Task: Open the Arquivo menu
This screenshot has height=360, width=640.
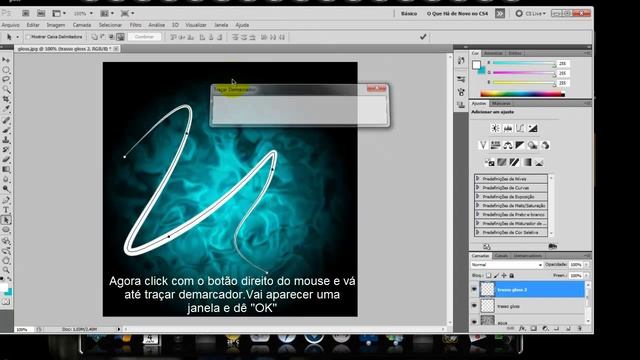Action: [x=11, y=25]
